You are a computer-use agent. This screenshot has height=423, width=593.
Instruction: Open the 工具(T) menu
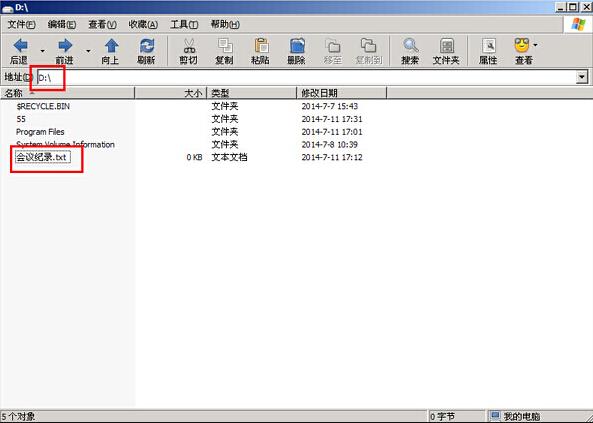point(184,25)
